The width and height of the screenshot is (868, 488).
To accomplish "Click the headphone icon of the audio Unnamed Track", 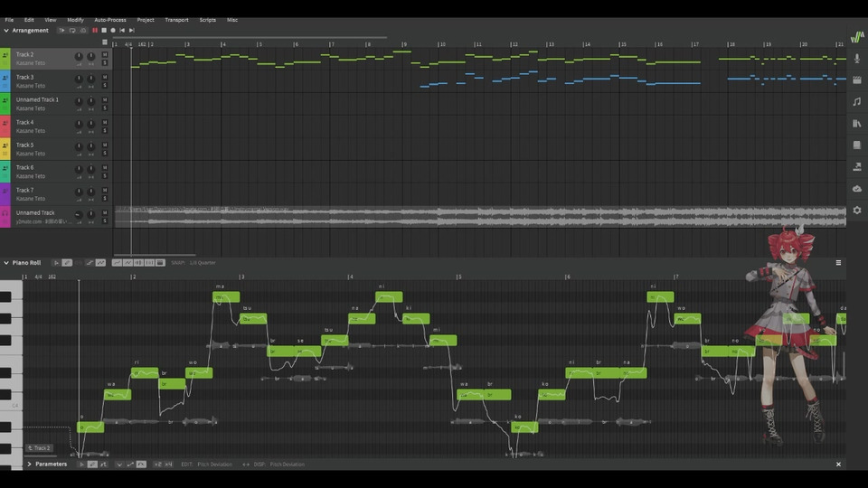I will [5, 213].
